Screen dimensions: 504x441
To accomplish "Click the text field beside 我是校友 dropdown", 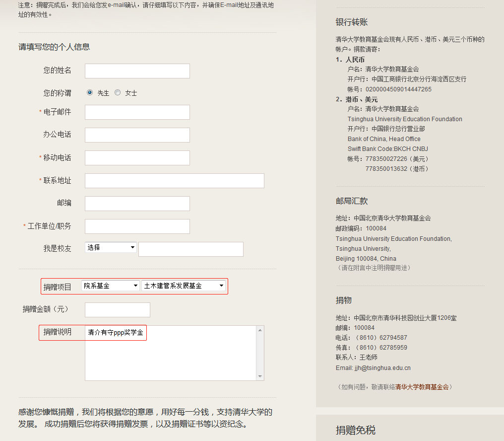I will (190, 249).
